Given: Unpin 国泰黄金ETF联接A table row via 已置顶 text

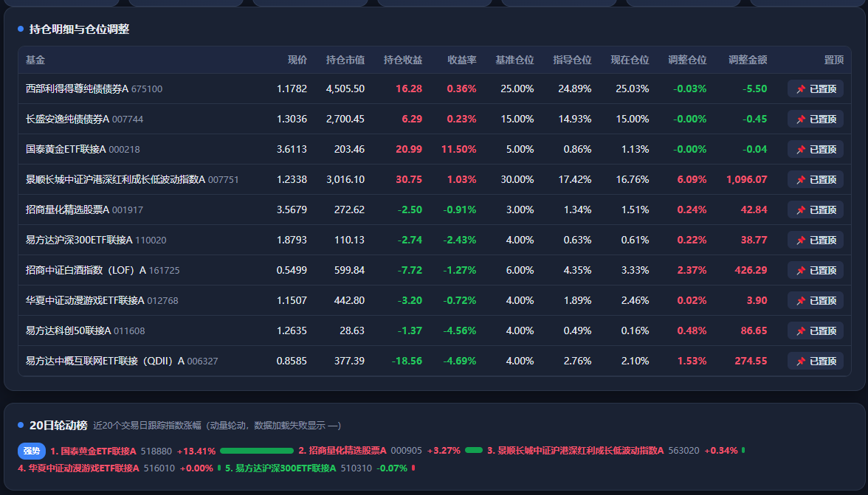Looking at the screenshot, I should click(822, 149).
